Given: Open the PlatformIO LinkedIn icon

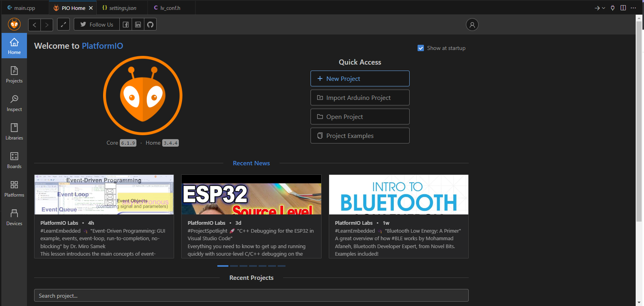Looking at the screenshot, I should coord(138,25).
